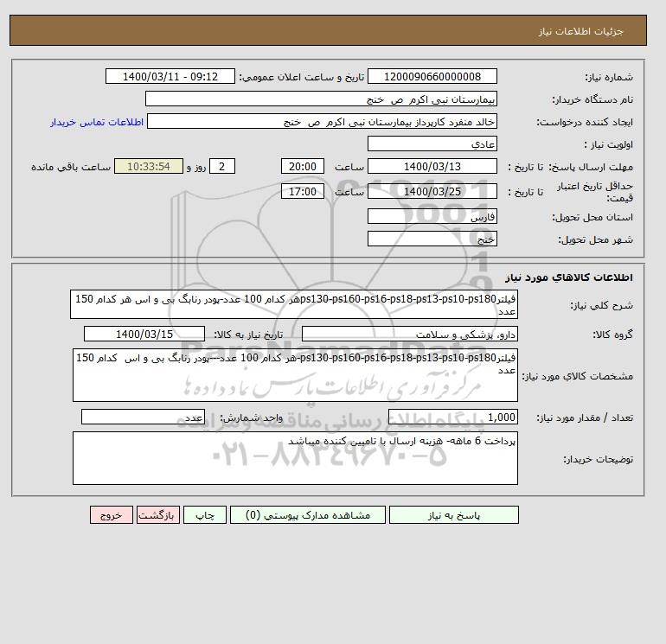Image resolution: width=666 pixels, height=644 pixels.
Task: Click the ساعت باقی مانده label
Action: pyautogui.click(x=71, y=167)
